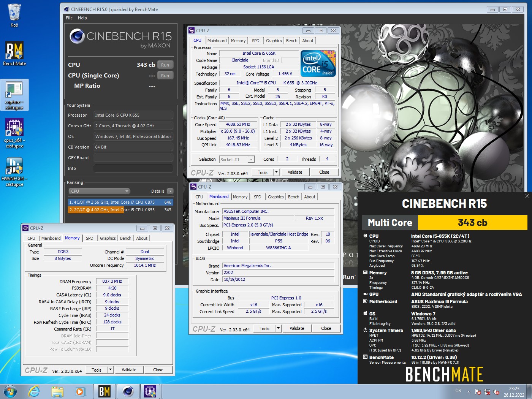Click the Cinebench Info input field

(x=133, y=168)
